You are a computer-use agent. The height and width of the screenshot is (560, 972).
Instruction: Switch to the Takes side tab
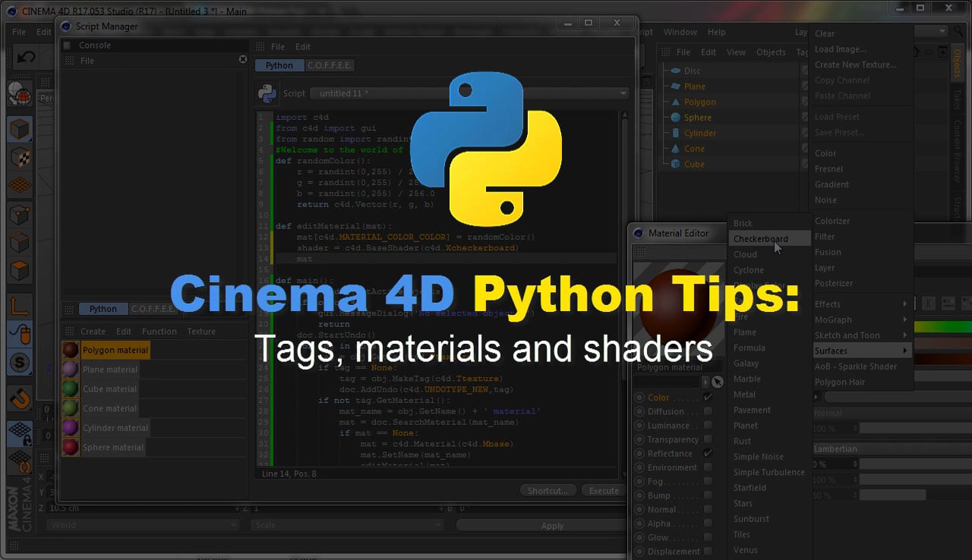pyautogui.click(x=957, y=98)
